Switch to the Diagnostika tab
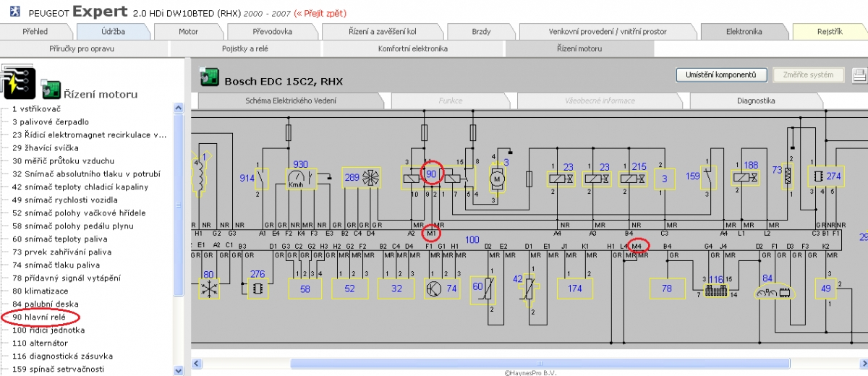The width and height of the screenshot is (868, 376). 756,101
